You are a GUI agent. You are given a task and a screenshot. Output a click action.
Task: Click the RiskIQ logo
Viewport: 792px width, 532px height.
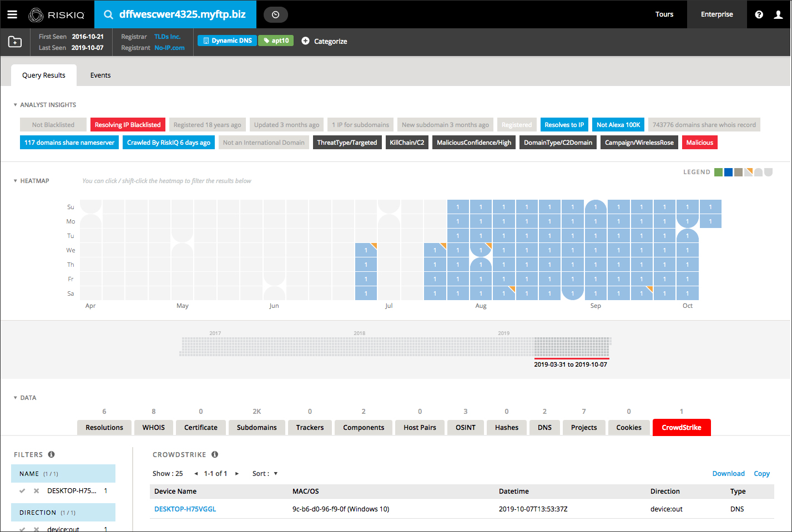(56, 14)
